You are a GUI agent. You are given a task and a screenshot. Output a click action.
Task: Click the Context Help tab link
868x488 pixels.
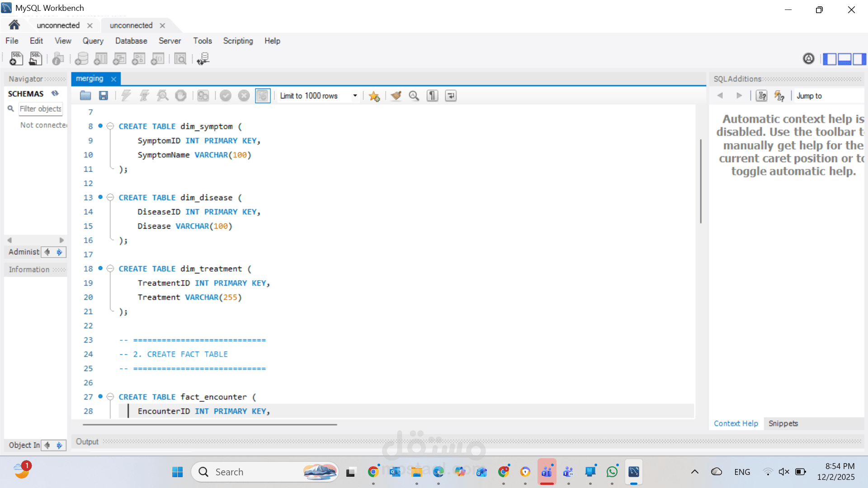pos(736,423)
